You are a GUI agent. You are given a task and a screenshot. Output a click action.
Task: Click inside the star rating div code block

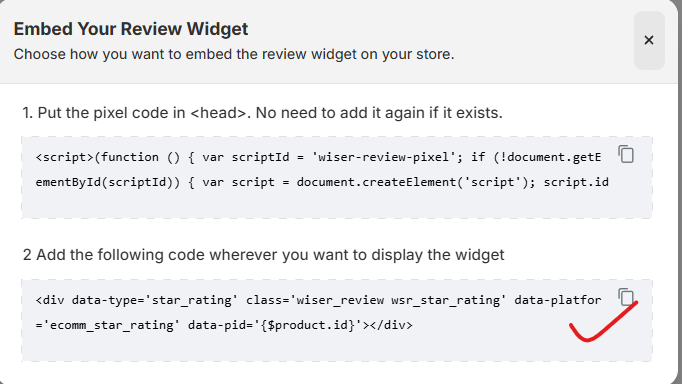[x=337, y=321]
